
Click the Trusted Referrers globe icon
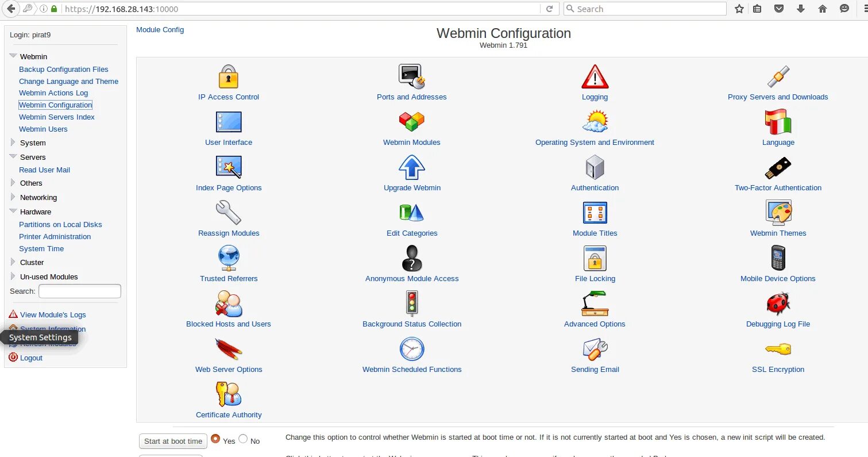tap(229, 258)
